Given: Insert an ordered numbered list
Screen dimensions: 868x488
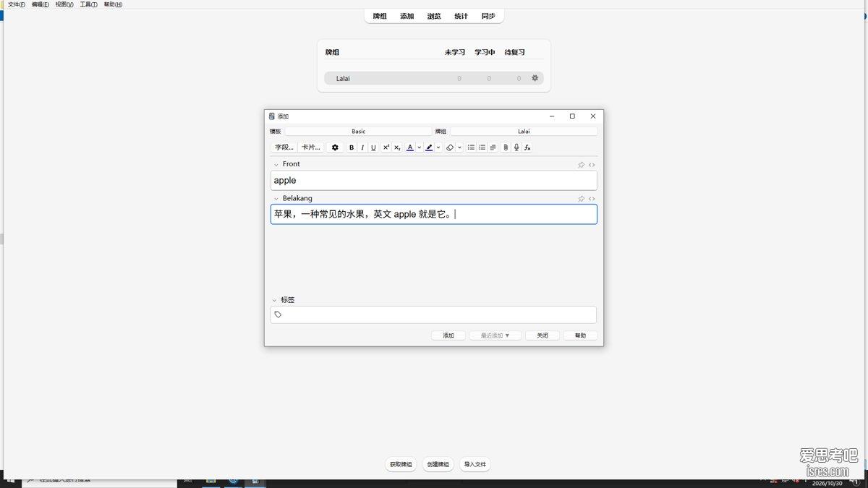Looking at the screenshot, I should click(482, 147).
